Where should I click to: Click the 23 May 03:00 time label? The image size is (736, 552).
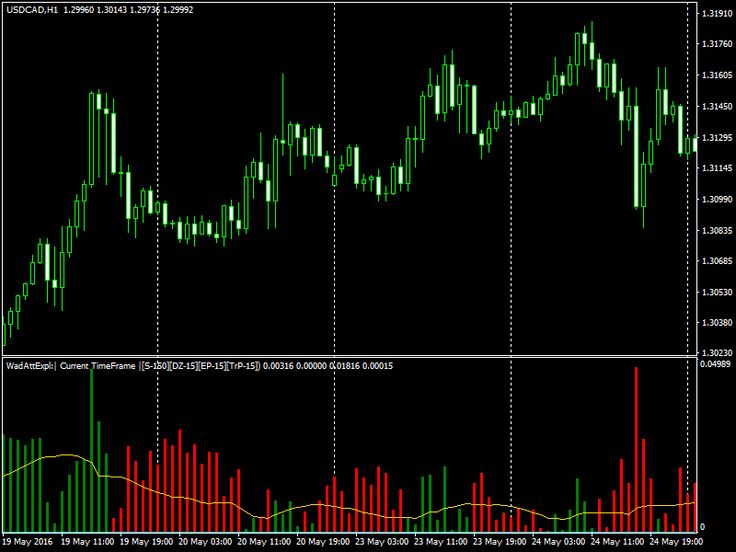coord(382,542)
